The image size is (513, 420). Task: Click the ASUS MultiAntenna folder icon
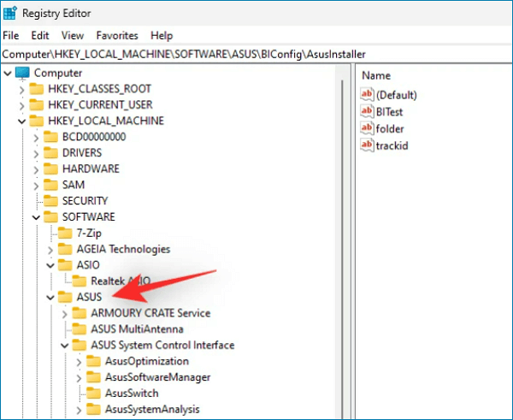(x=80, y=329)
